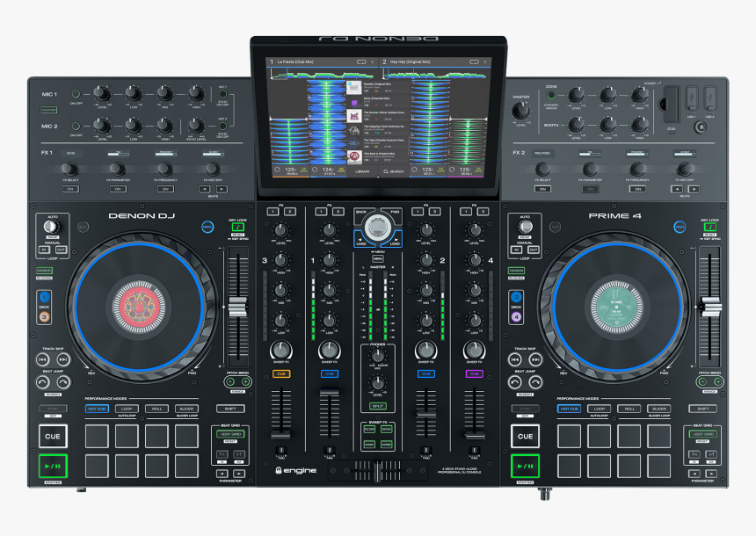Click right deck pitch fader cap
The width and height of the screenshot is (756, 536).
click(x=709, y=307)
